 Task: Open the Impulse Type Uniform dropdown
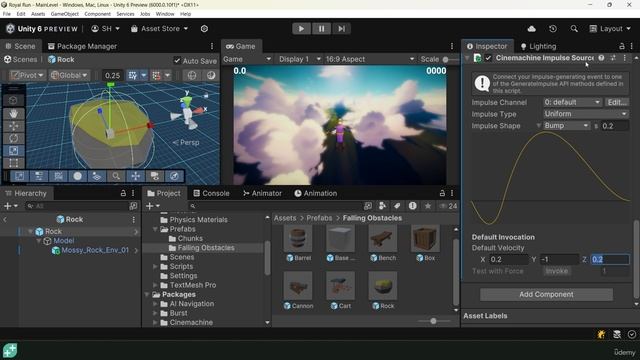pos(585,114)
